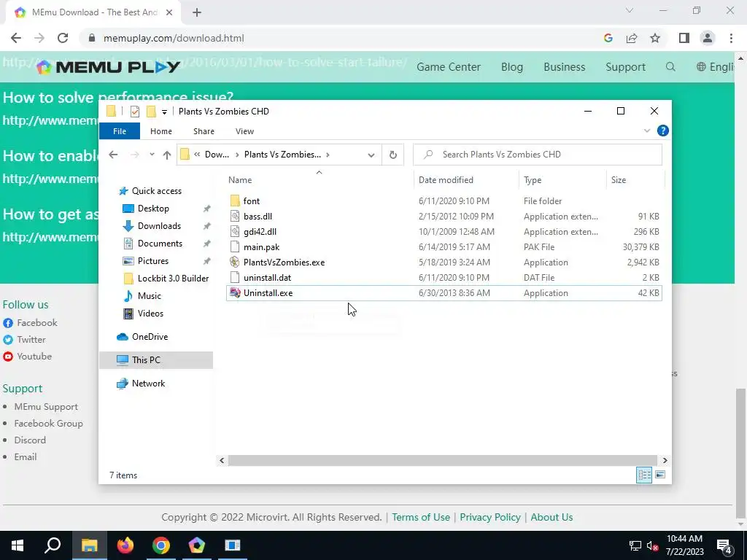Open the Share ribbon tab
This screenshot has height=560, width=747.
pos(204,131)
